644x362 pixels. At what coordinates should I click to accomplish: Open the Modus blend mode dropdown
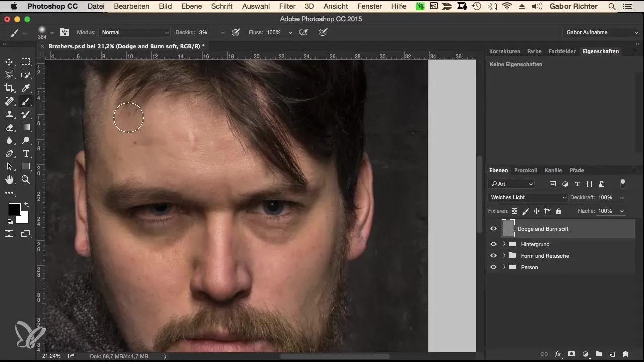[134, 32]
